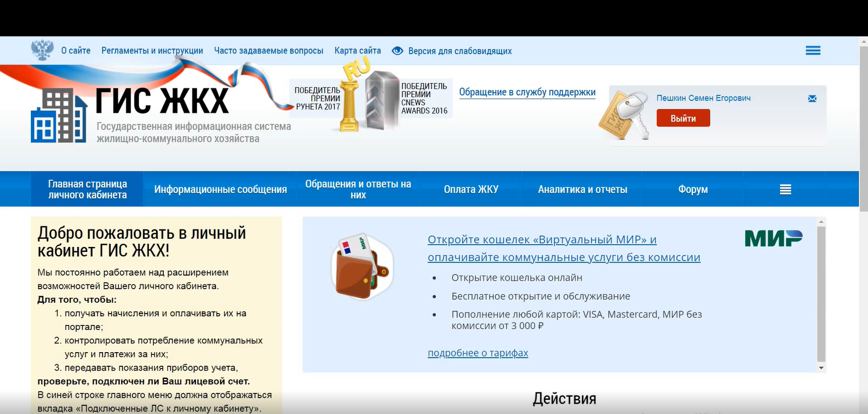The image size is (868, 414).
Task: Open the hamburger menu in the top bar
Action: (x=813, y=50)
